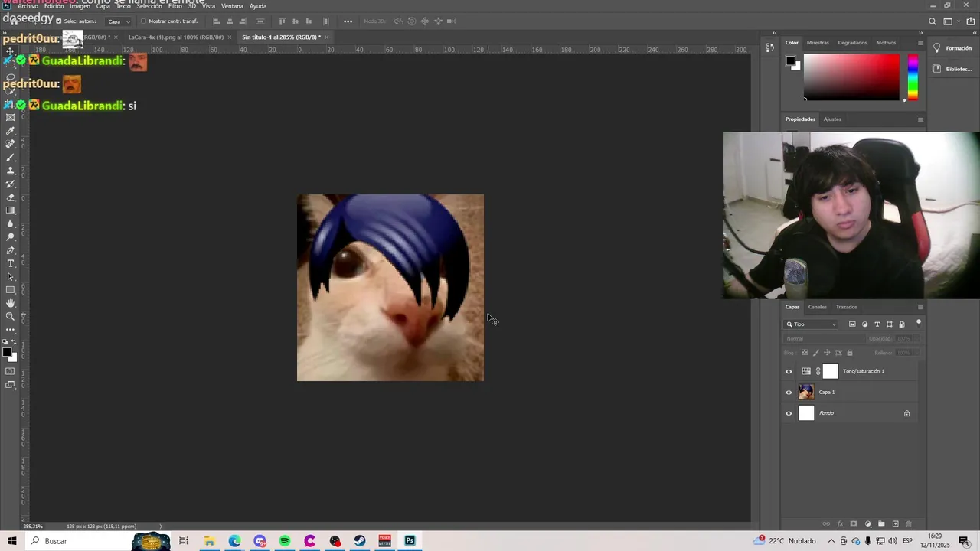Open the Imagen menu
980x551 pixels.
pyautogui.click(x=80, y=6)
